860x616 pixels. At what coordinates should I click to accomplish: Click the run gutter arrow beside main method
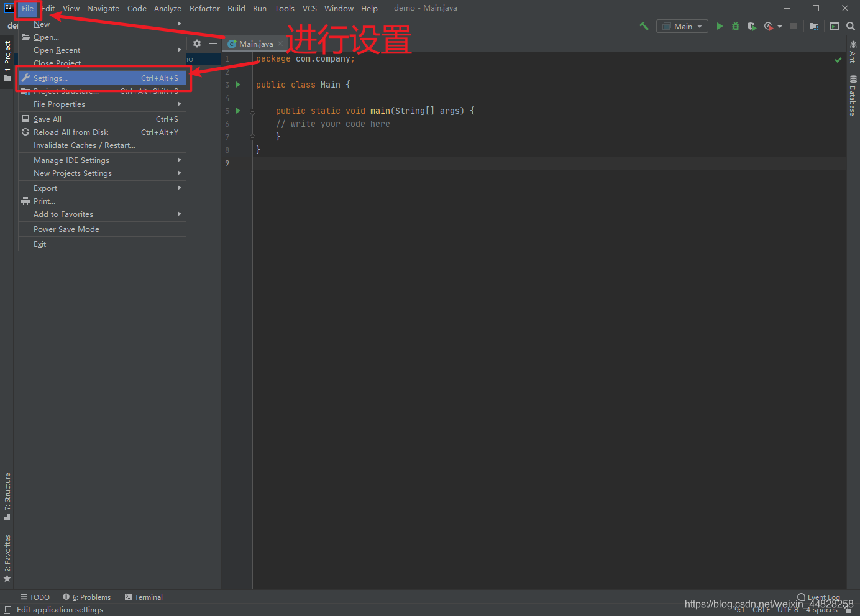[x=238, y=111]
